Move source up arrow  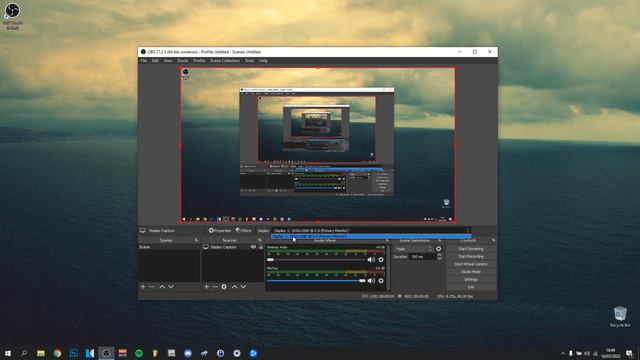pos(234,287)
